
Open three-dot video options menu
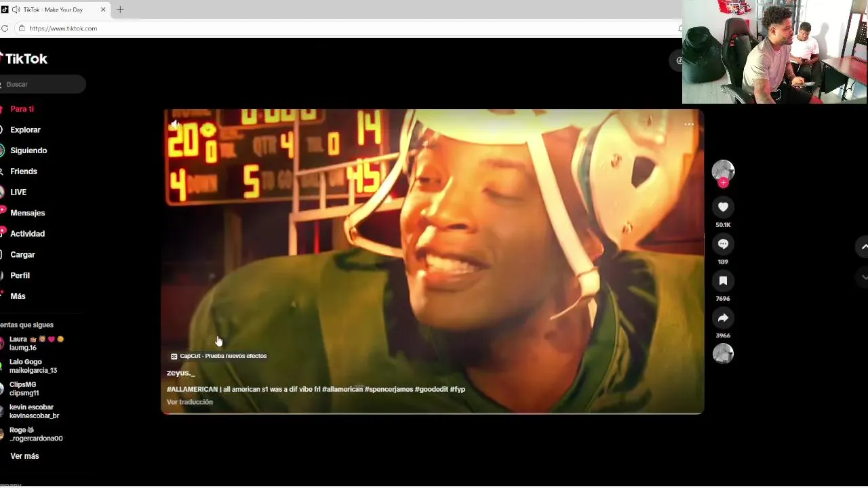coord(689,124)
